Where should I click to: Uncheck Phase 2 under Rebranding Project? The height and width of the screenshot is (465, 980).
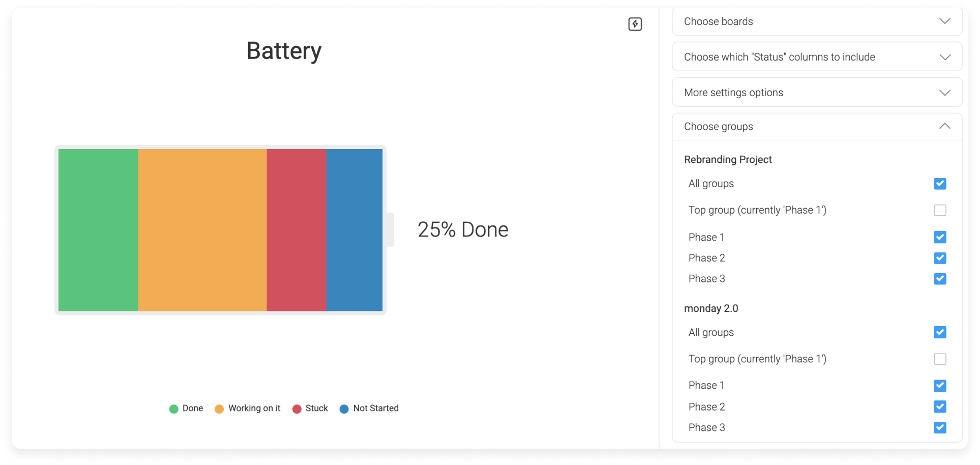pyautogui.click(x=940, y=258)
